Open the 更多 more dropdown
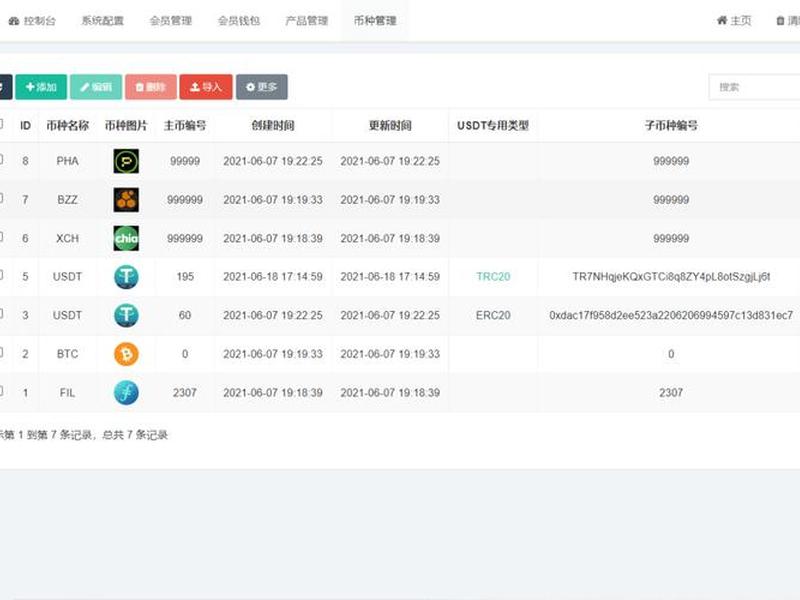The height and width of the screenshot is (600, 800). pyautogui.click(x=262, y=87)
